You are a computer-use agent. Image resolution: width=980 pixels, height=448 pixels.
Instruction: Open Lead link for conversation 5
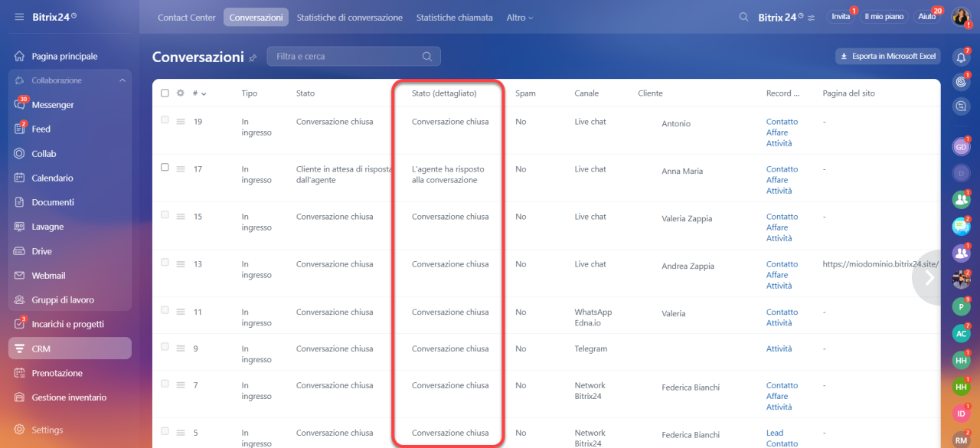click(775, 433)
